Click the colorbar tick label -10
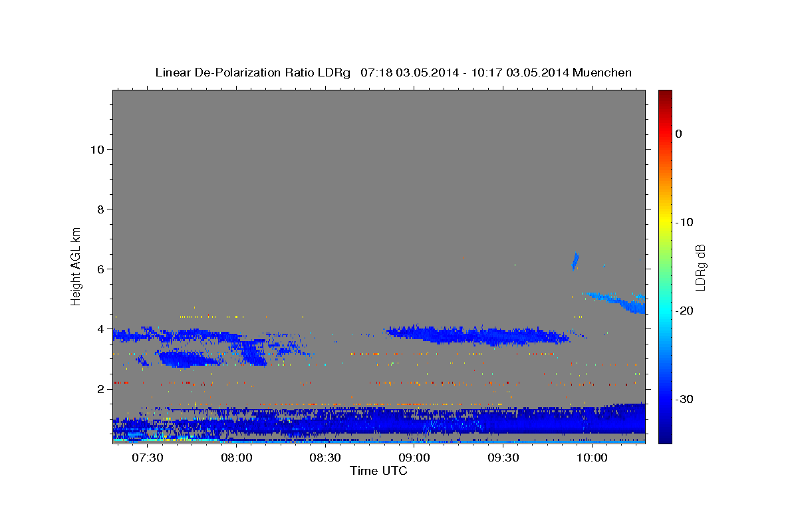798x532 pixels. tap(686, 222)
